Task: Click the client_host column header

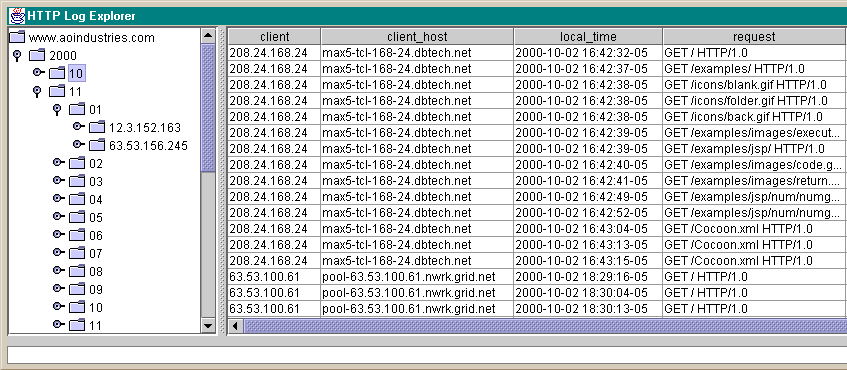Action: click(x=417, y=37)
